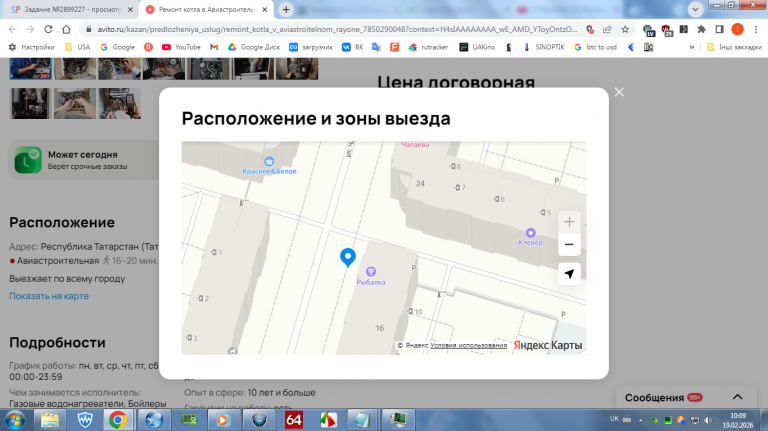Close the location map dialog
768x431 pixels.
pos(619,92)
